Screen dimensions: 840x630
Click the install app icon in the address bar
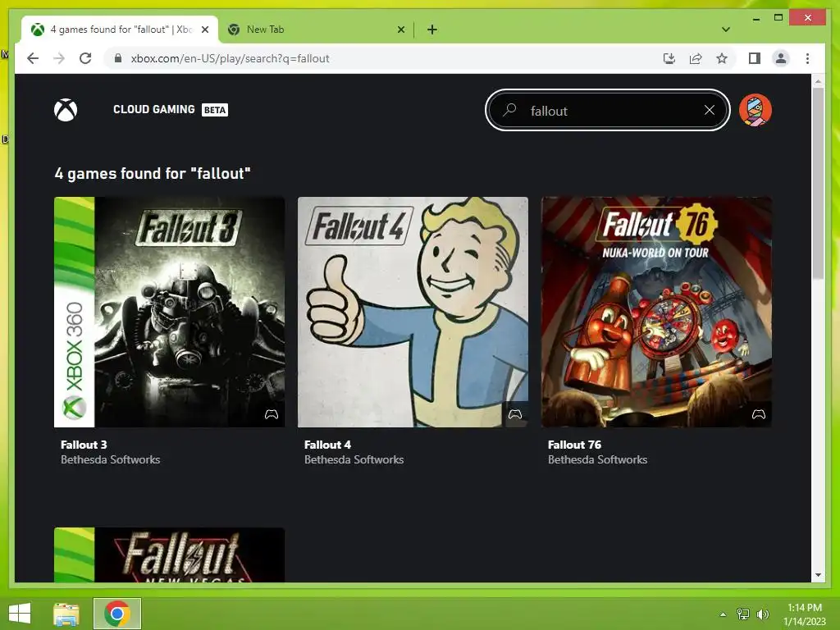tap(669, 58)
